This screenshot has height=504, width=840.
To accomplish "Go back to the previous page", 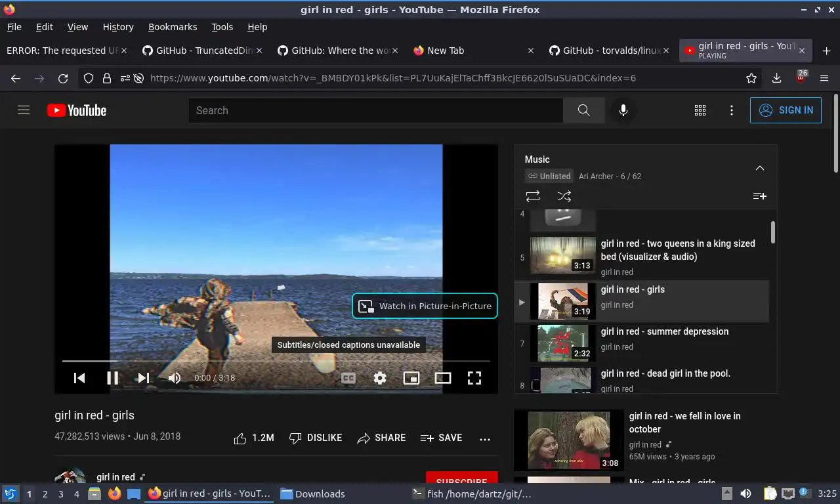I will tap(16, 78).
